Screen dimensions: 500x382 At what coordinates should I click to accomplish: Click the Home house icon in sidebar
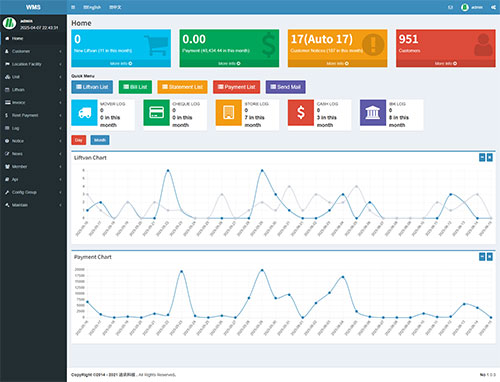click(x=7, y=38)
